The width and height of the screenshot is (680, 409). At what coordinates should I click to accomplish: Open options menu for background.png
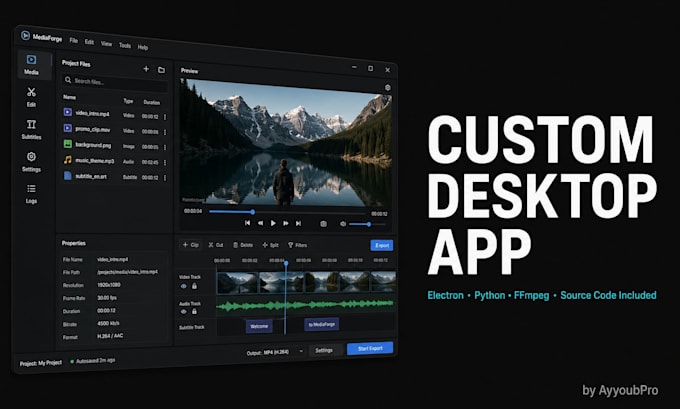[x=165, y=147]
